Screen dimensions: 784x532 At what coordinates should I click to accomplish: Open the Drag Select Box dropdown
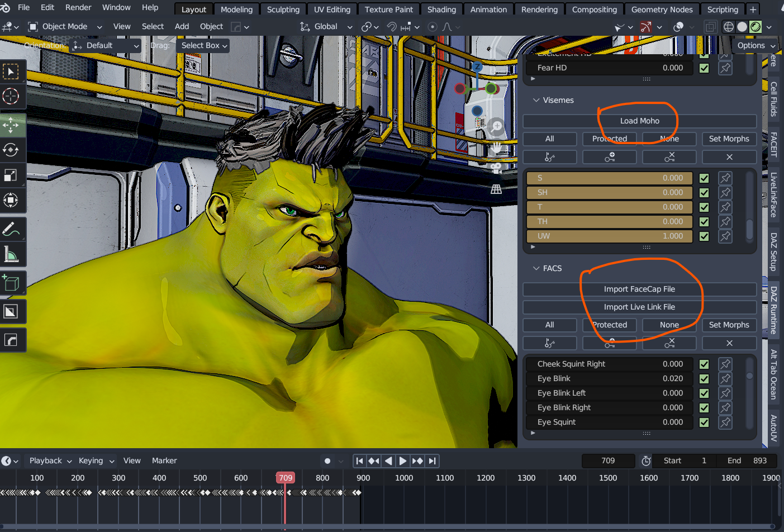pos(204,45)
